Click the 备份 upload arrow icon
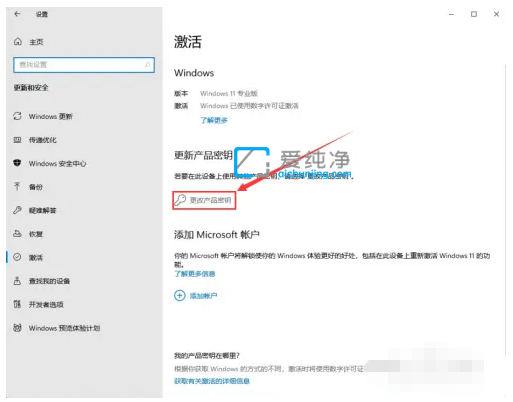 17,186
